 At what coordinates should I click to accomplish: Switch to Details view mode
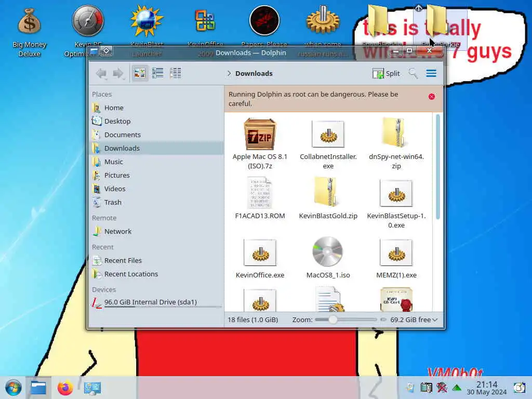pos(175,73)
